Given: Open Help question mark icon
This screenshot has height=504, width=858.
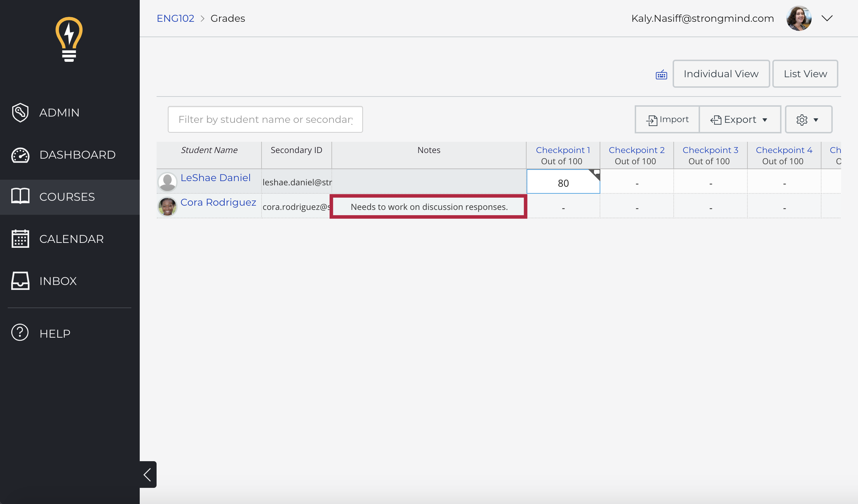Looking at the screenshot, I should point(20,333).
